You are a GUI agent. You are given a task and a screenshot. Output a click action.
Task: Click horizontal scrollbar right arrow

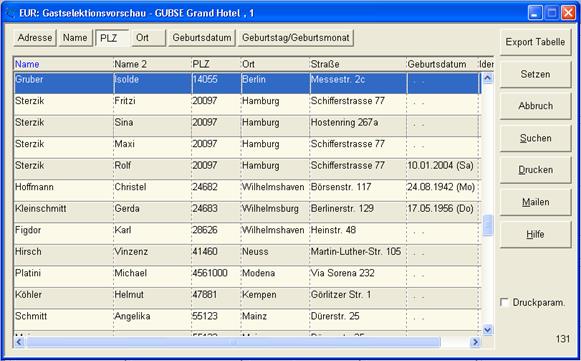[x=475, y=342]
